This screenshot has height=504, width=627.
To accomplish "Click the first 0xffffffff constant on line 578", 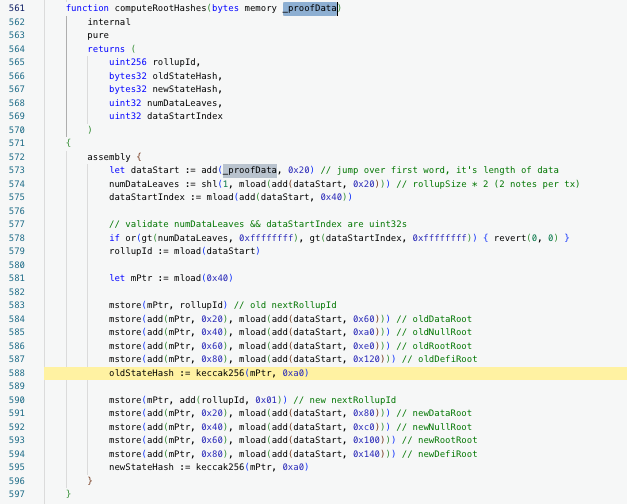I will 266,238.
